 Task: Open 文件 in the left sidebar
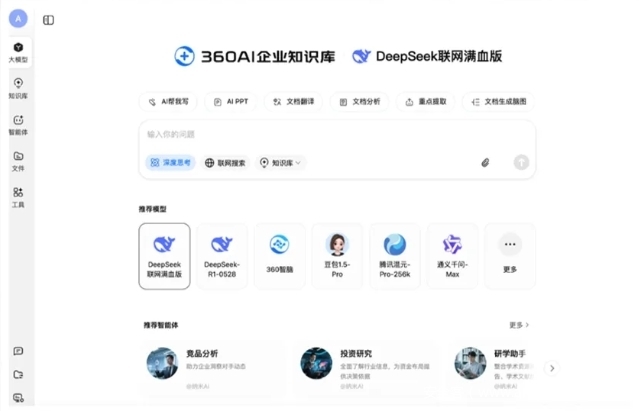pyautogui.click(x=18, y=161)
